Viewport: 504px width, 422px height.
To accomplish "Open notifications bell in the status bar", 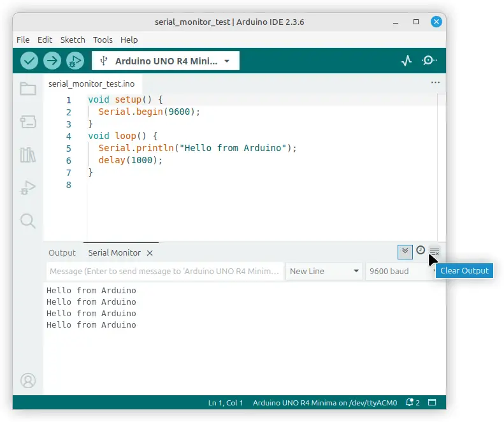I will pos(412,403).
